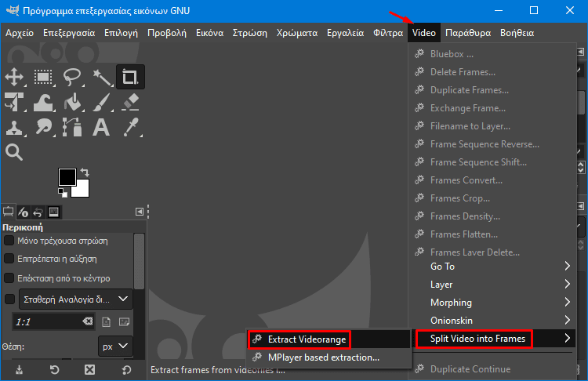Select the Fuzzy Select magic wand tool
The image size is (588, 381).
(101, 78)
